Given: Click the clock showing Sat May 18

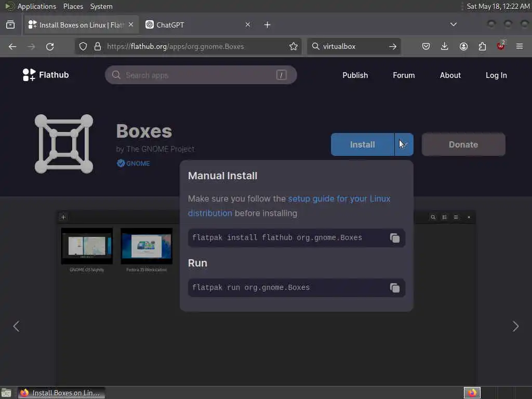Looking at the screenshot, I should tap(498, 6).
